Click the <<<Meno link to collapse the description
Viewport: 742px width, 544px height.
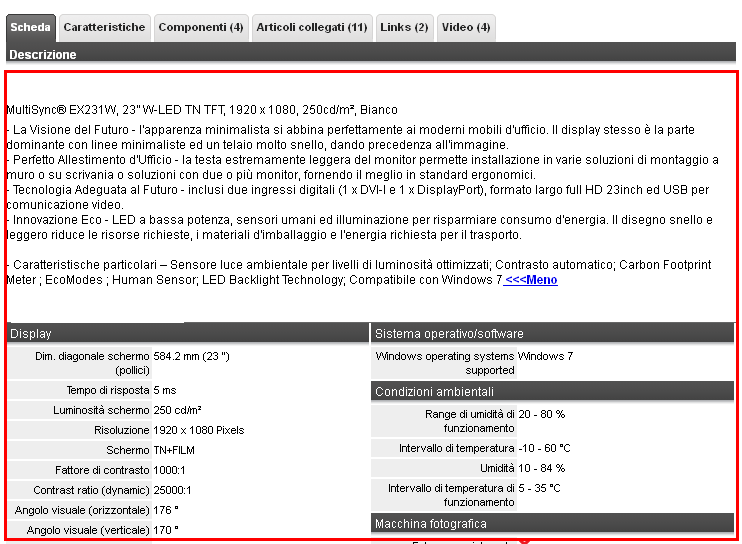pyautogui.click(x=530, y=280)
